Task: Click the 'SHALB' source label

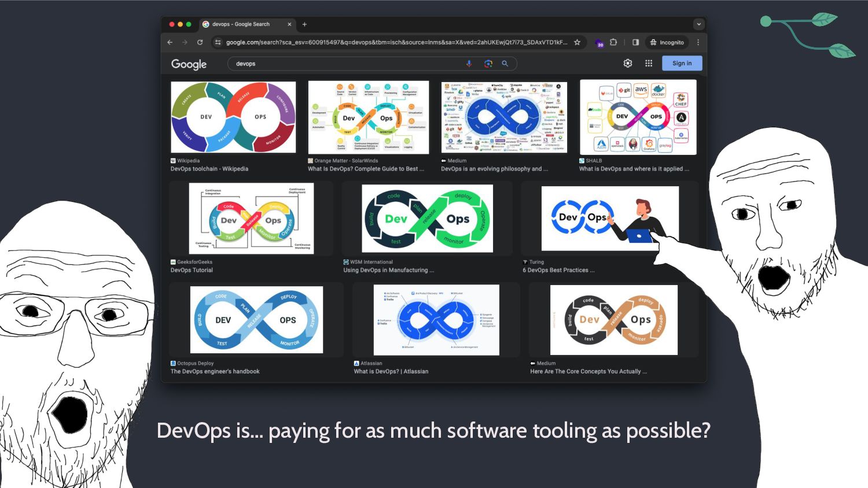Action: [594, 161]
